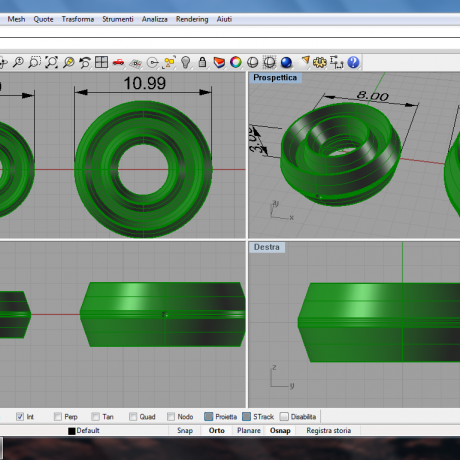Click the Render Preview wireframe sphere icon
460x460 pixels.
coord(269,62)
